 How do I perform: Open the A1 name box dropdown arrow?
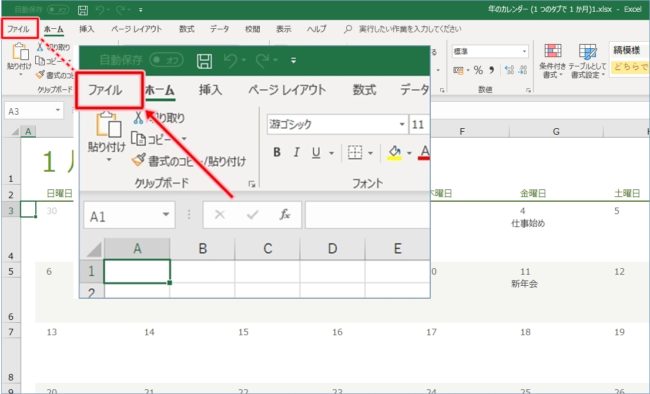click(x=166, y=214)
